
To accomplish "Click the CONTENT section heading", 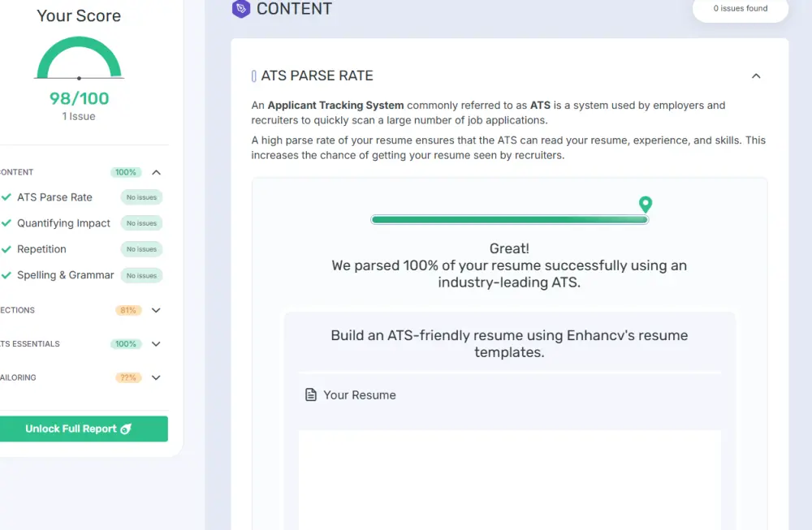I will (294, 9).
